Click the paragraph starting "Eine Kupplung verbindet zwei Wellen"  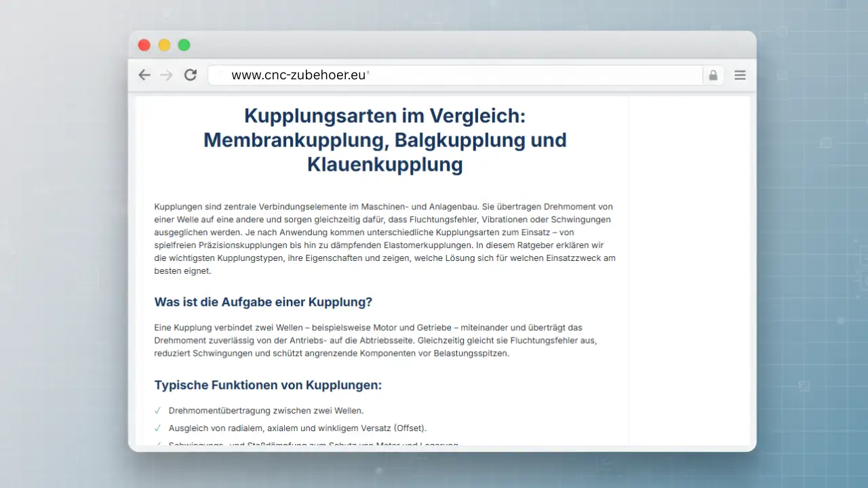point(375,341)
